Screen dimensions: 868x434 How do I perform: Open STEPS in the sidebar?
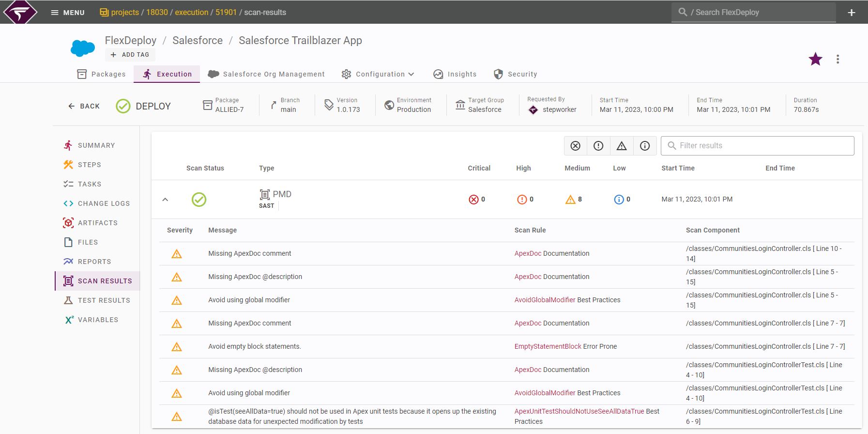(82, 165)
